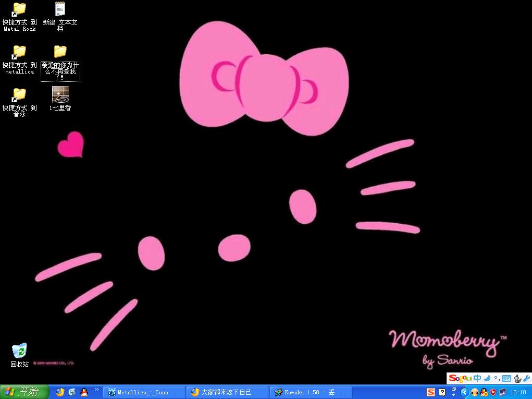Open the QQ penguin tray icon
This screenshot has height=399, width=532.
484,393
